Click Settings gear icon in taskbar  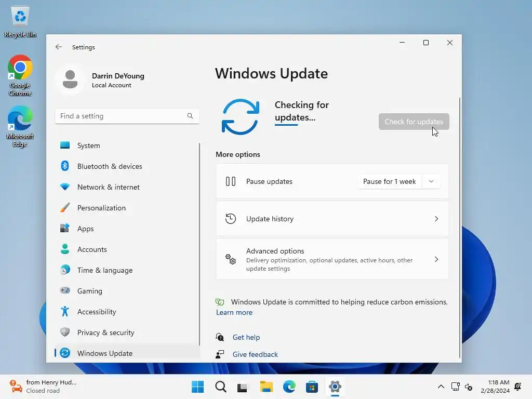[335, 387]
